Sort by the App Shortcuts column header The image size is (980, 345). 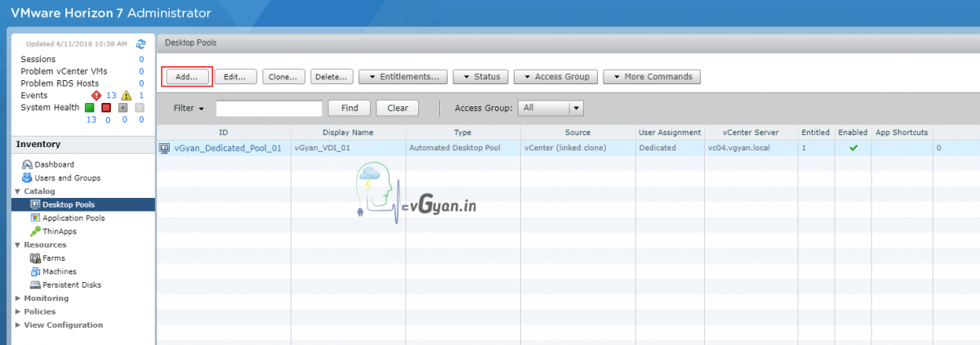tap(902, 132)
